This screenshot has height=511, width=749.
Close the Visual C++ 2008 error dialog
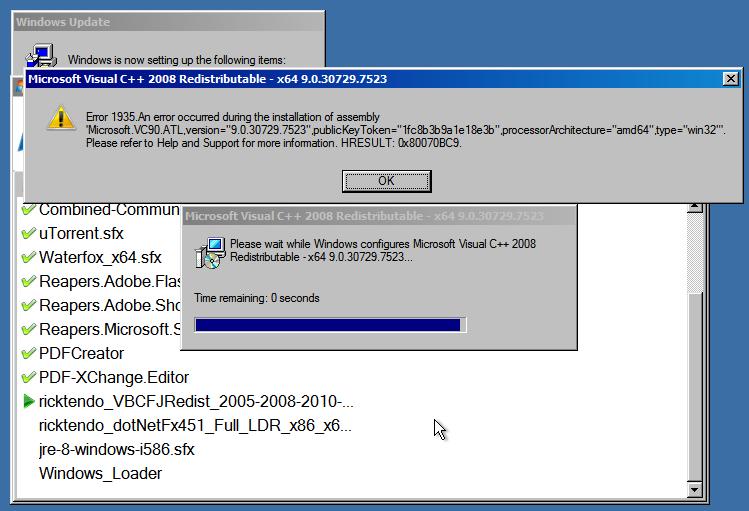tap(730, 79)
